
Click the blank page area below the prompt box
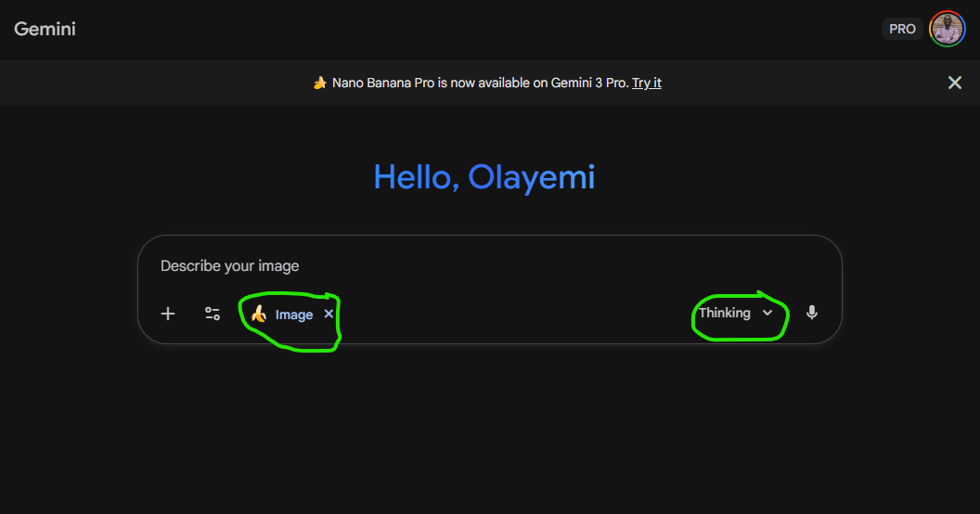(x=490, y=427)
